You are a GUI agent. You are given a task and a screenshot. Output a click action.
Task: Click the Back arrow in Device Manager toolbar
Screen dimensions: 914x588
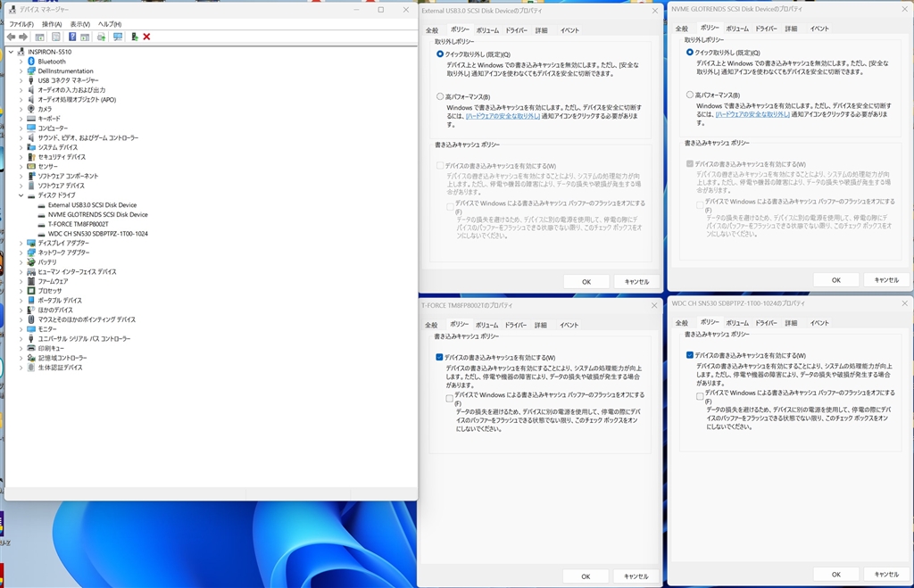click(x=11, y=37)
